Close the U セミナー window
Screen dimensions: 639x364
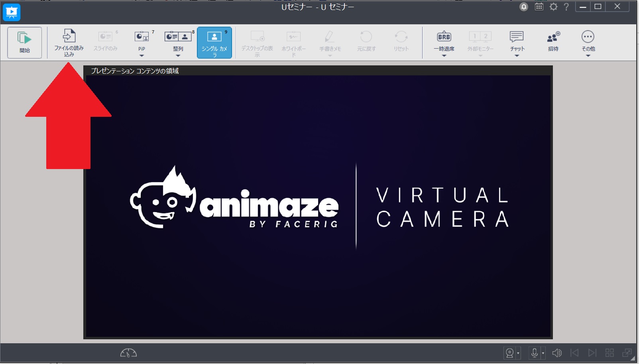[617, 7]
